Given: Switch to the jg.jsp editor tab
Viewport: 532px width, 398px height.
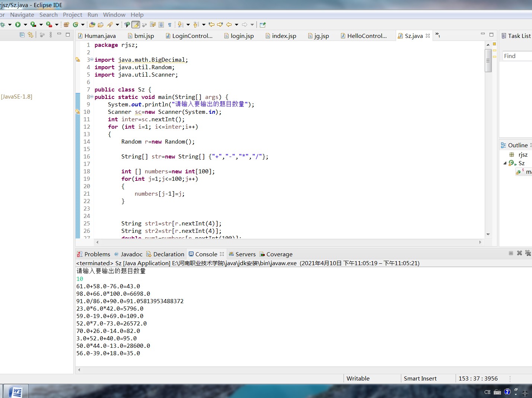Looking at the screenshot, I should coord(318,36).
